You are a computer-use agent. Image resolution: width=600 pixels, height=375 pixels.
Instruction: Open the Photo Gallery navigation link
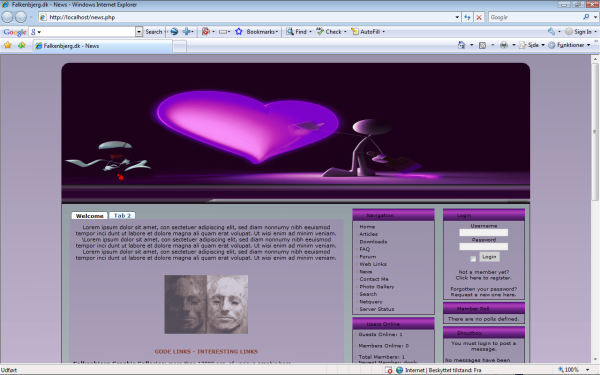[377, 287]
